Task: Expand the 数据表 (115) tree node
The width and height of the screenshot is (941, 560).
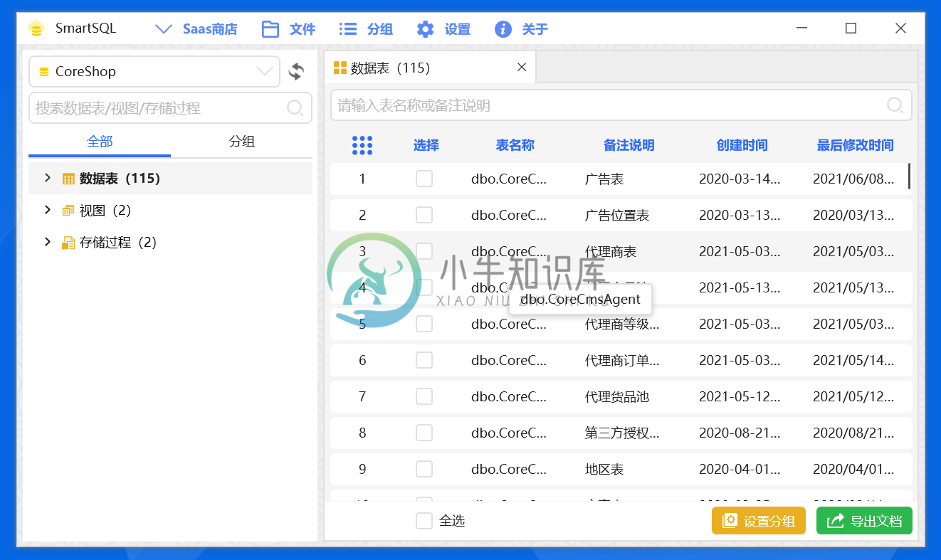Action: (48, 178)
